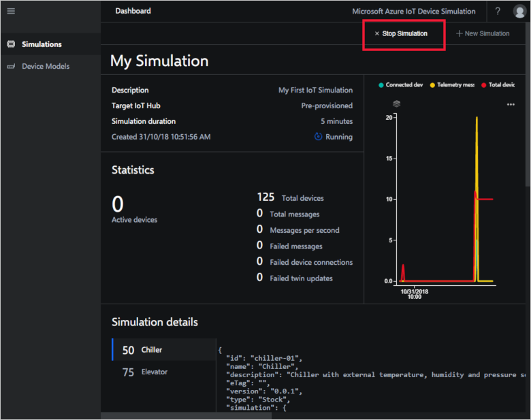The image size is (531, 420).
Task: Click the chart layers stack icon
Action: (x=397, y=104)
